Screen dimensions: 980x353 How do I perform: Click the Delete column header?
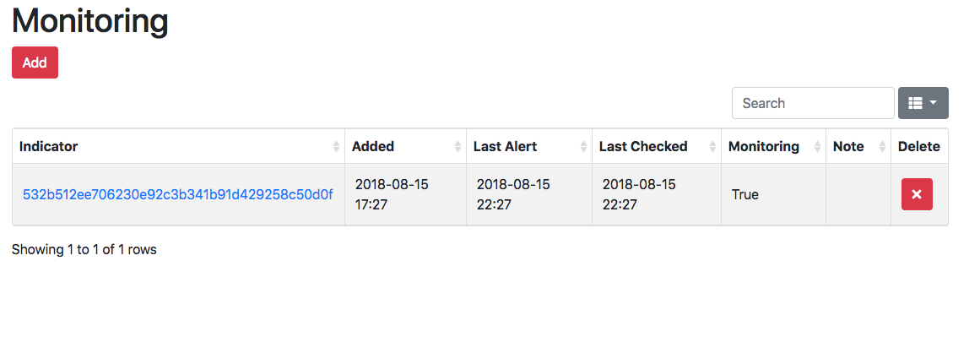(x=918, y=146)
